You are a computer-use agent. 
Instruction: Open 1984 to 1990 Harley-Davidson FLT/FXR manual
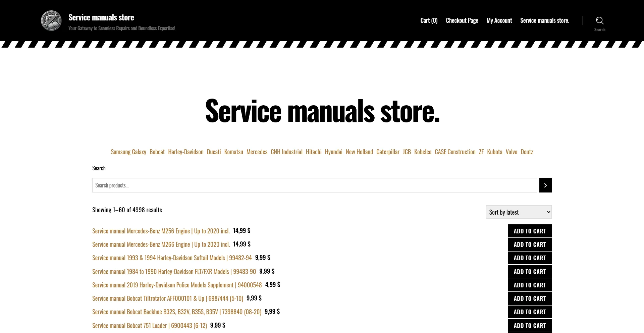click(x=174, y=272)
